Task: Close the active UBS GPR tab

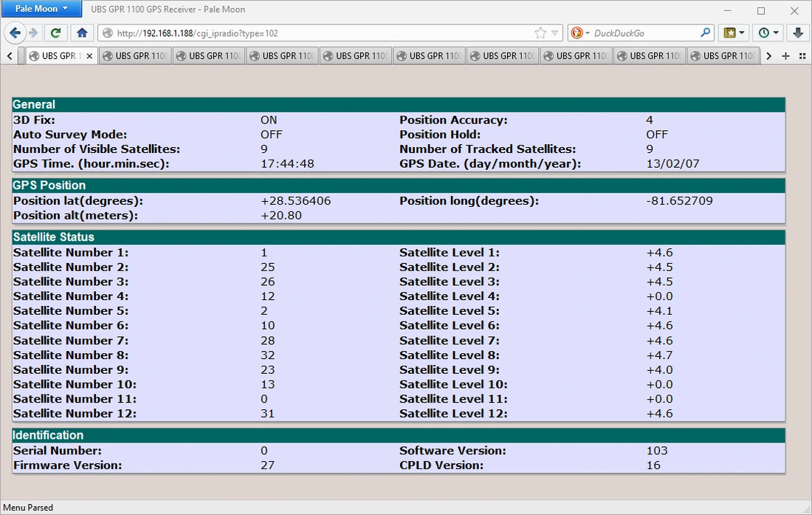Action: 89,56
